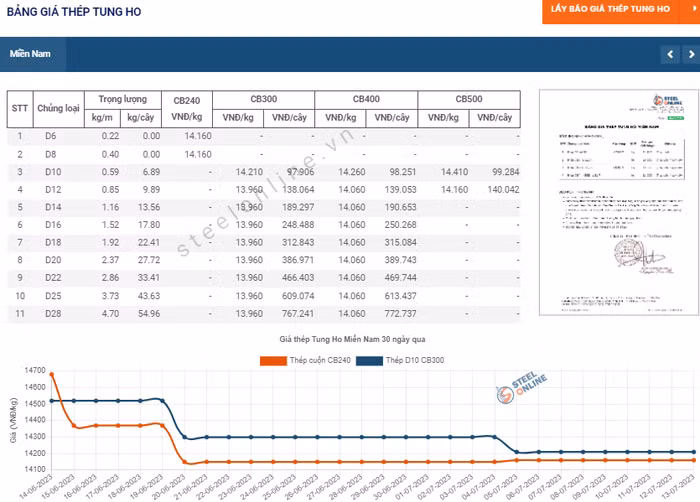This screenshot has height=502, width=700.
Task: Select the Miền Nam tab
Action: click(30, 54)
